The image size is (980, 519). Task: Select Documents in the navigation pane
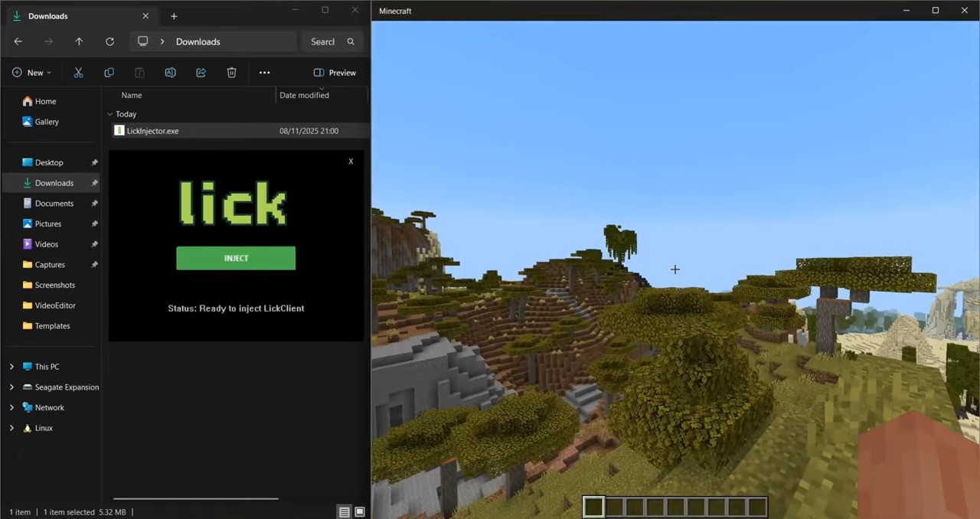tap(54, 204)
